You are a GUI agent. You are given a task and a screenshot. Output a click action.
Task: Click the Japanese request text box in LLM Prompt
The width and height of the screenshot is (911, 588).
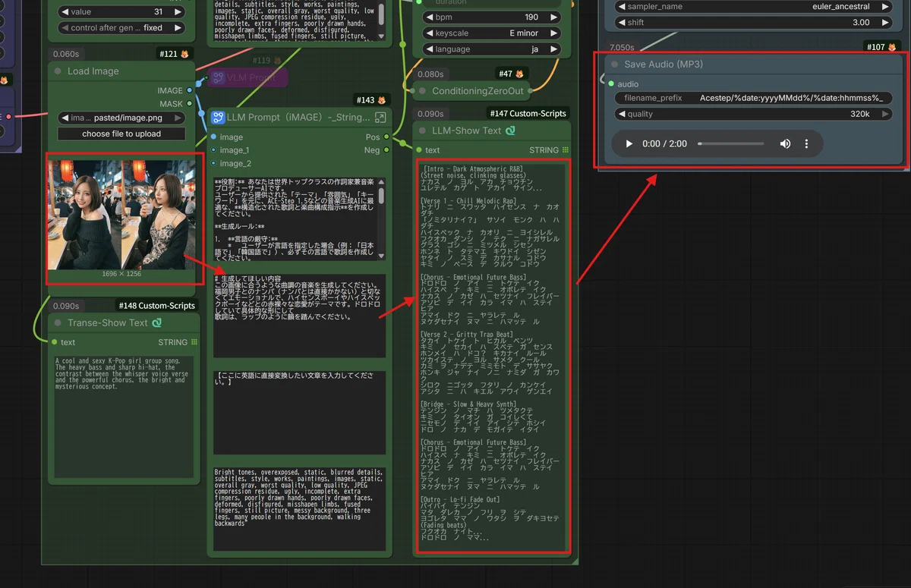(x=299, y=316)
